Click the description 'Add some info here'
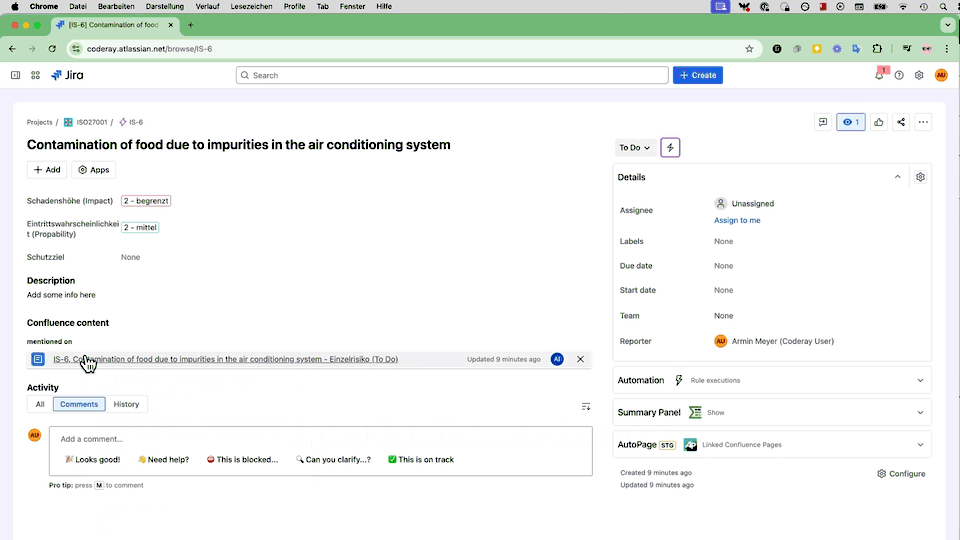This screenshot has width=960, height=540. click(61, 295)
